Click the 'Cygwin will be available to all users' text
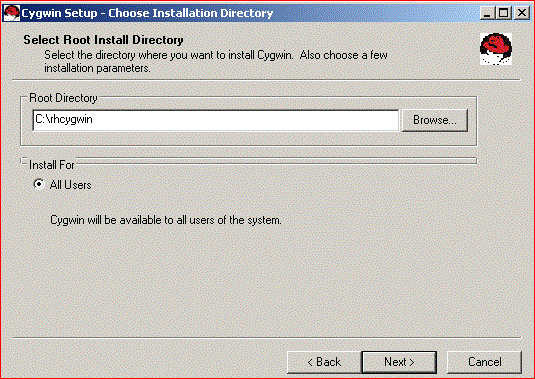The image size is (535, 379). click(166, 220)
